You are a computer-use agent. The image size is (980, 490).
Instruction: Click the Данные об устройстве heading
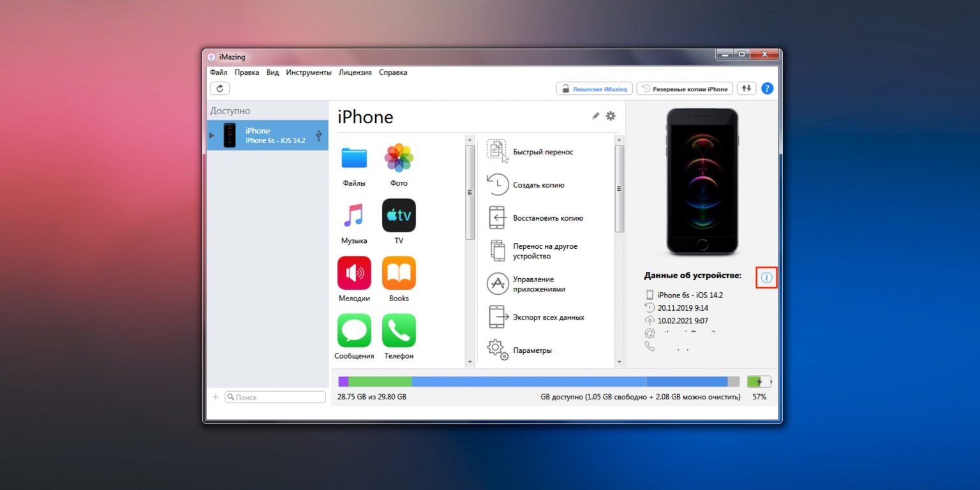693,276
